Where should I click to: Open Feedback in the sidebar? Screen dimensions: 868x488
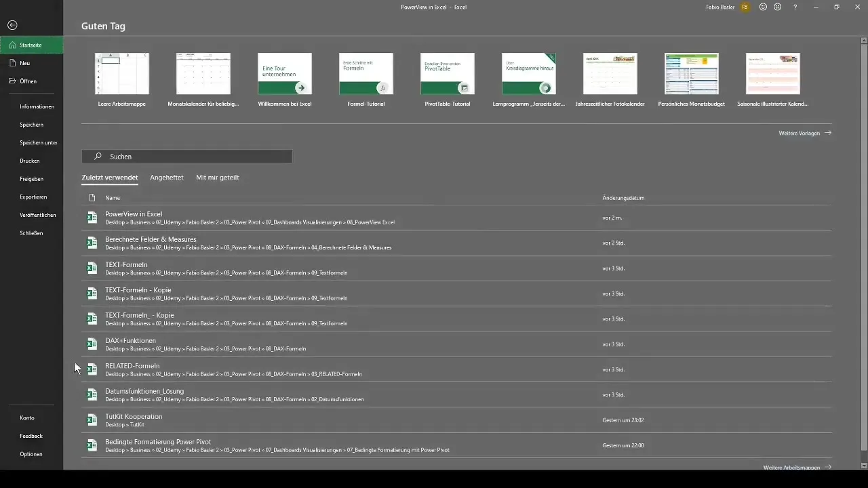[31, 436]
